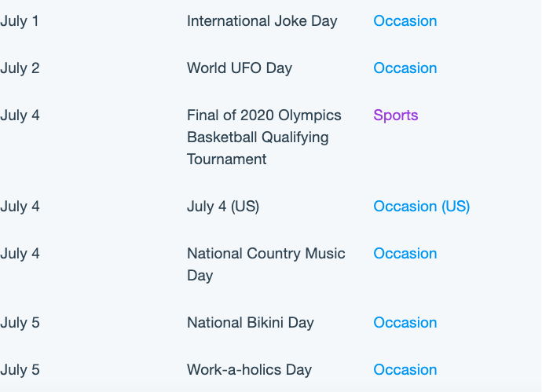Open the Occasion link for Work-a-holics Day
Screen dimensions: 542x392
[x=405, y=370]
